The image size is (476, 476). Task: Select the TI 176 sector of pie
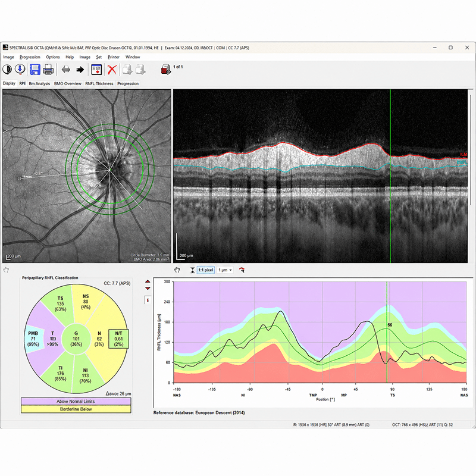pyautogui.click(x=60, y=374)
